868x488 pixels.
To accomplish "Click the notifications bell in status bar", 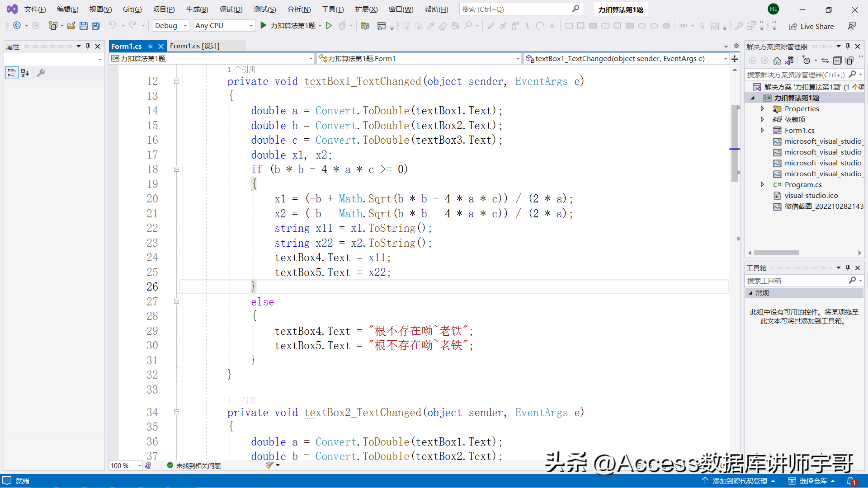I will [x=851, y=481].
